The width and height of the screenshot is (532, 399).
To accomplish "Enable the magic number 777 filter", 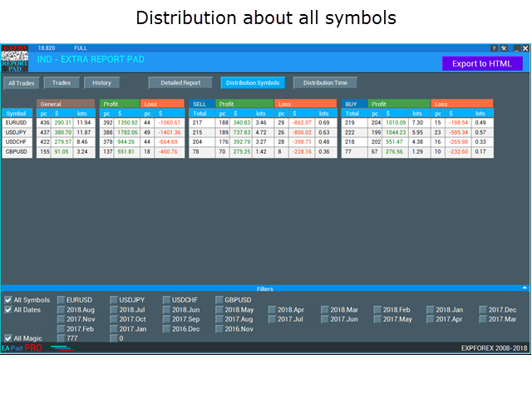I will [61, 338].
